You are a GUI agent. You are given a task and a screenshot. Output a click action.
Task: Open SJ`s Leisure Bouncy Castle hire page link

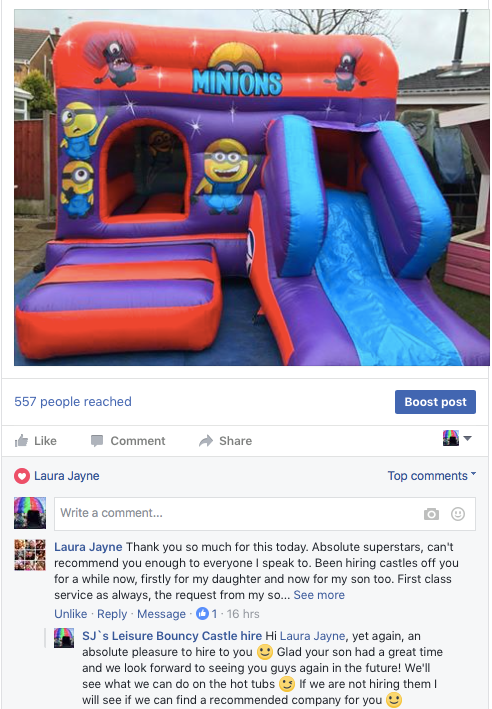pyautogui.click(x=172, y=636)
